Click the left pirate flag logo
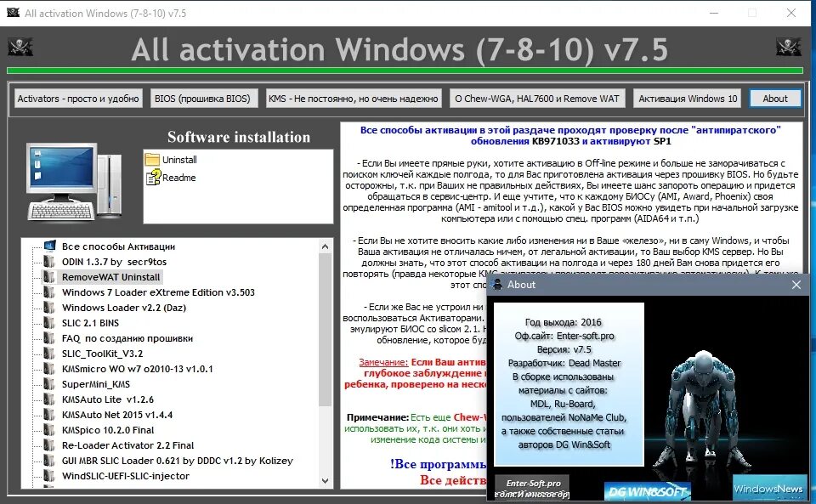Screen dimensions: 816x504 point(20,48)
